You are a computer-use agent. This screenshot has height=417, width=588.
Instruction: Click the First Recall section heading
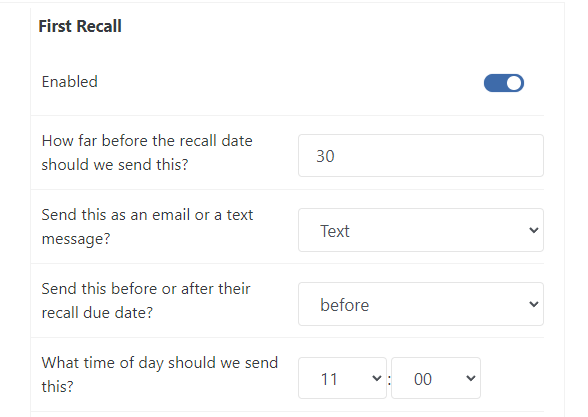[x=80, y=26]
